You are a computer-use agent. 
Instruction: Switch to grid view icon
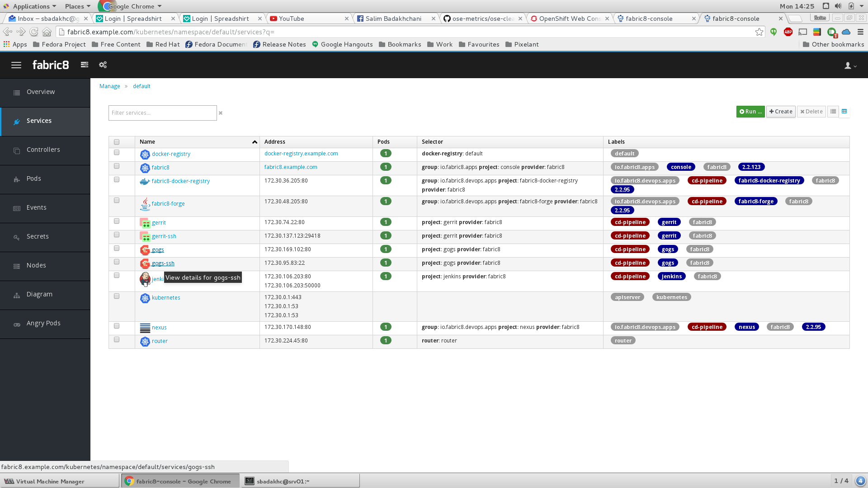[x=844, y=112]
